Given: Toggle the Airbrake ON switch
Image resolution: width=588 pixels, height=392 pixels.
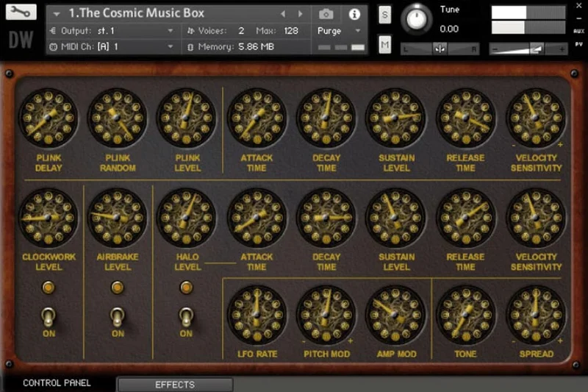Looking at the screenshot, I should (x=118, y=317).
